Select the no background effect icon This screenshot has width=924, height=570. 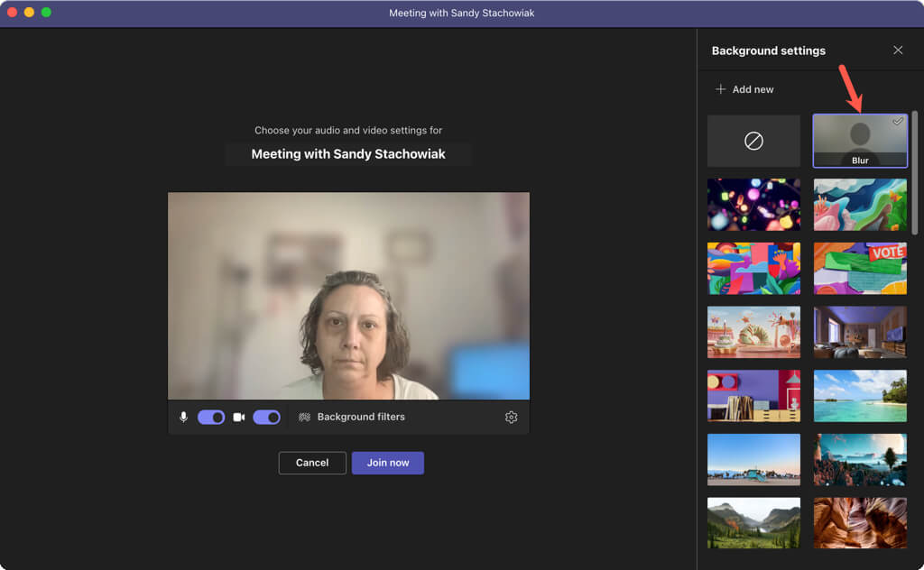pos(753,141)
